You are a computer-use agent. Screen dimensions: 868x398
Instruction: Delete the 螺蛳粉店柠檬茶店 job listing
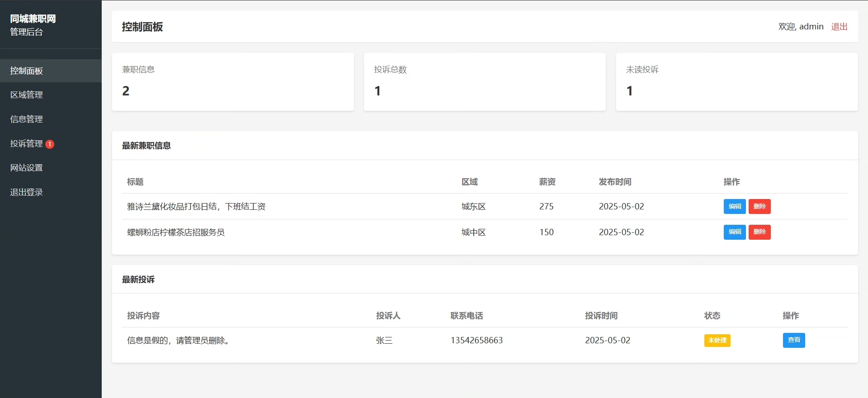[759, 232]
